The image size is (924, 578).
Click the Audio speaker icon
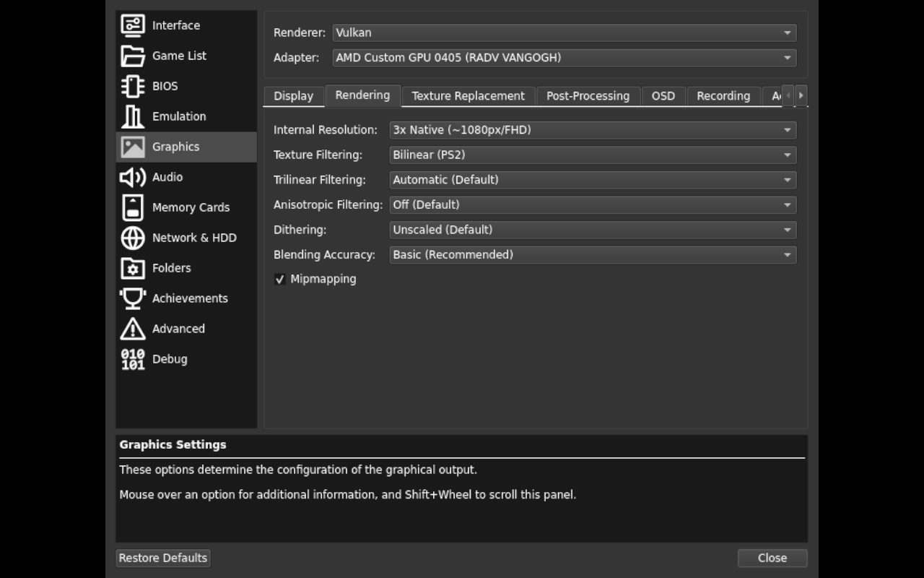point(133,177)
